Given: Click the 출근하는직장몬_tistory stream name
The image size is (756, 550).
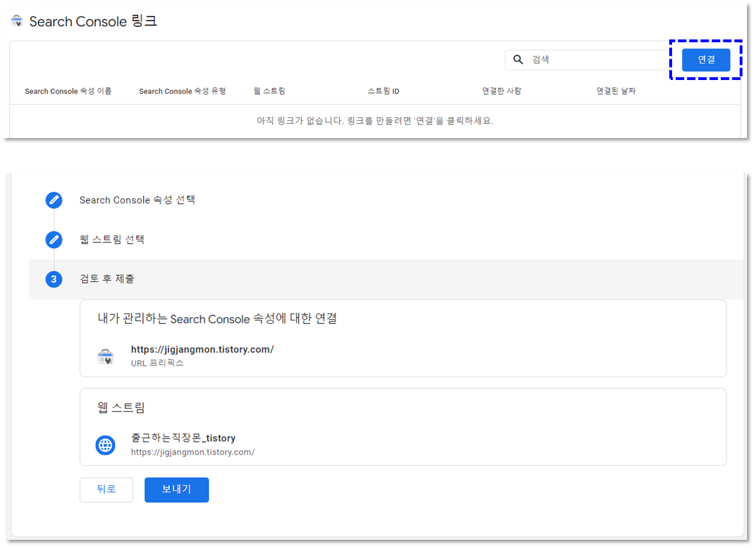Looking at the screenshot, I should (183, 438).
